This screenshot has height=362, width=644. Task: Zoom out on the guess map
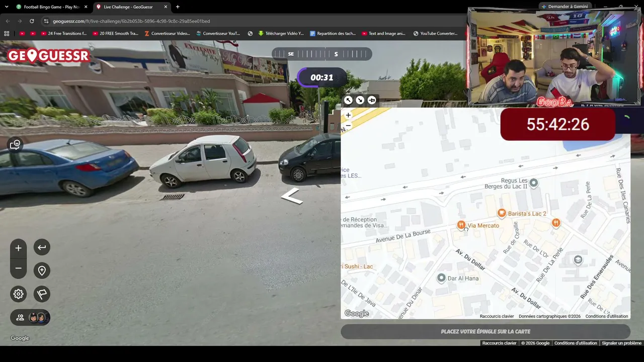pyautogui.click(x=348, y=125)
